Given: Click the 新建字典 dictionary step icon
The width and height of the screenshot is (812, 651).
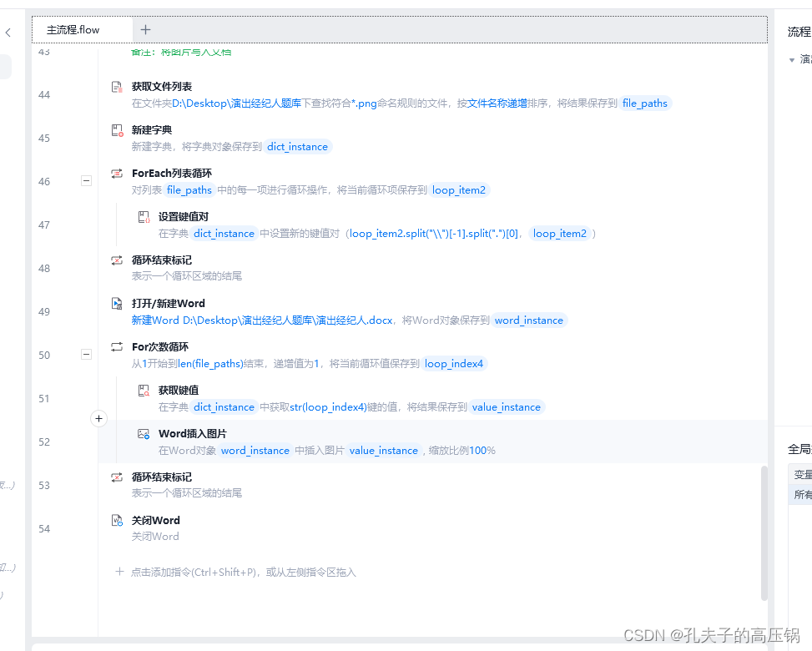Looking at the screenshot, I should point(118,129).
